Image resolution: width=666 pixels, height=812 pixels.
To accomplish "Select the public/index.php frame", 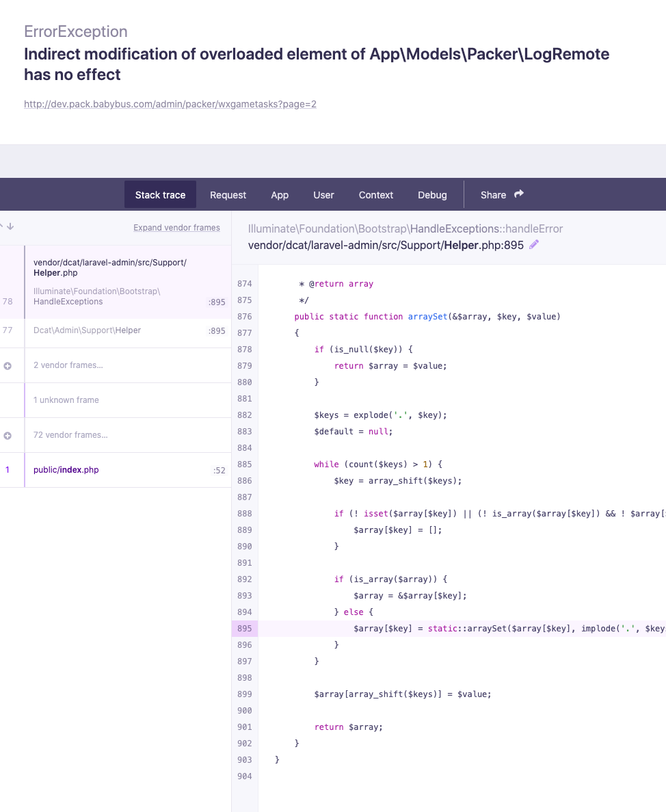I will pos(116,470).
